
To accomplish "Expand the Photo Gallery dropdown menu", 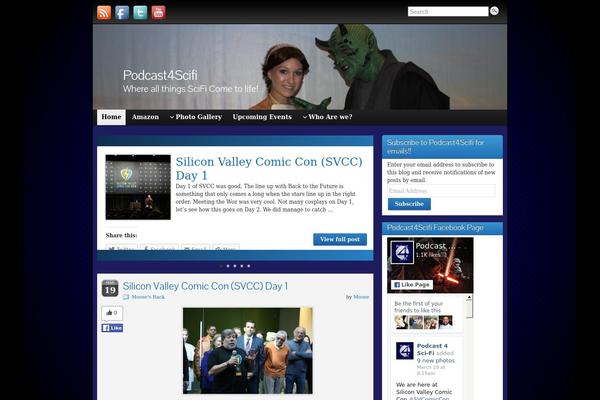I will (196, 117).
